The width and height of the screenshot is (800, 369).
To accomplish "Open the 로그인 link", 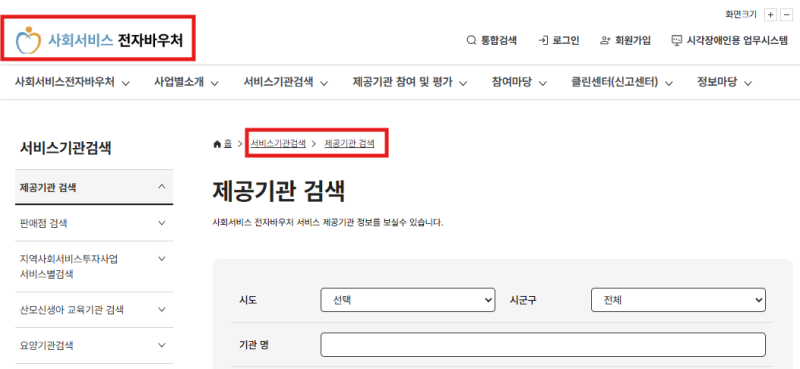I will pos(559,40).
